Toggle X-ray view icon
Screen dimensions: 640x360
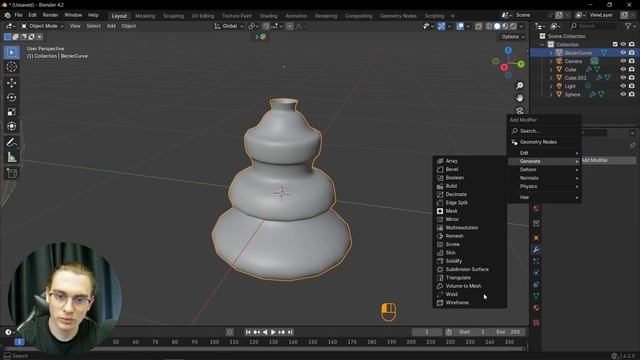click(478, 26)
